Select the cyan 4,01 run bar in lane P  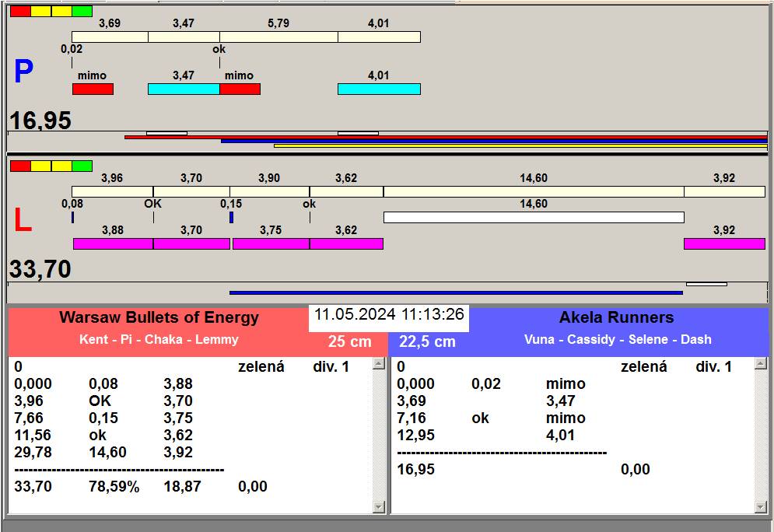[379, 89]
